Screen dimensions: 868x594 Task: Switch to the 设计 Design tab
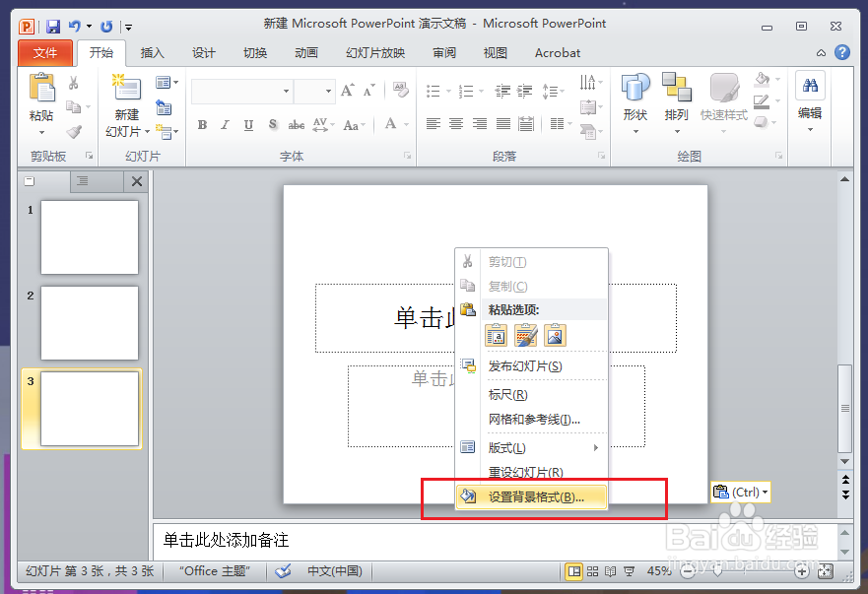204,53
